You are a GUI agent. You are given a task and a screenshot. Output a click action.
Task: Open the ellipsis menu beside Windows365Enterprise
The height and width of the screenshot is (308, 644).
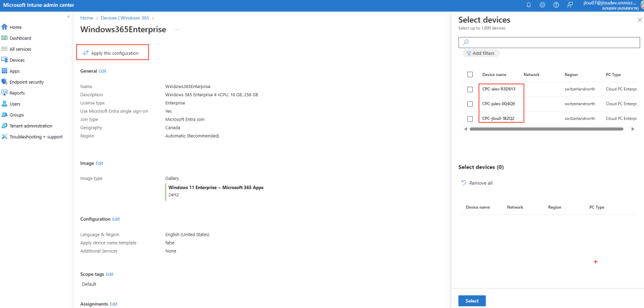click(177, 30)
